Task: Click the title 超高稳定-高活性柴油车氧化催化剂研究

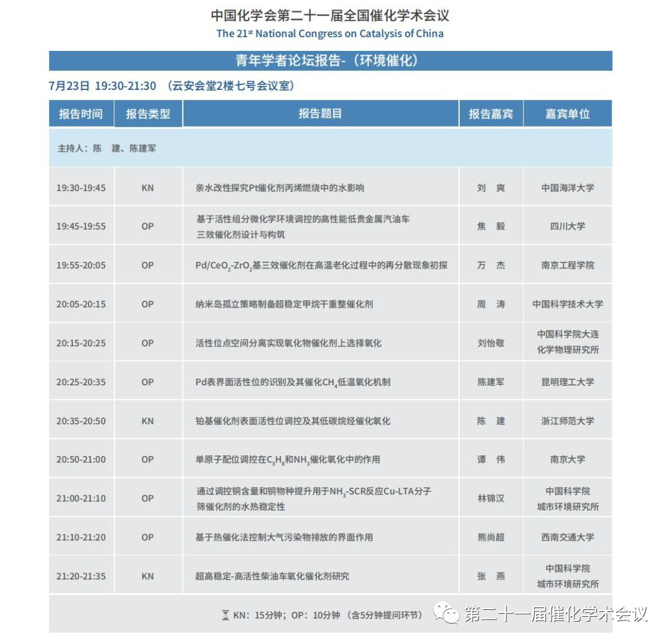Action: coord(272,576)
